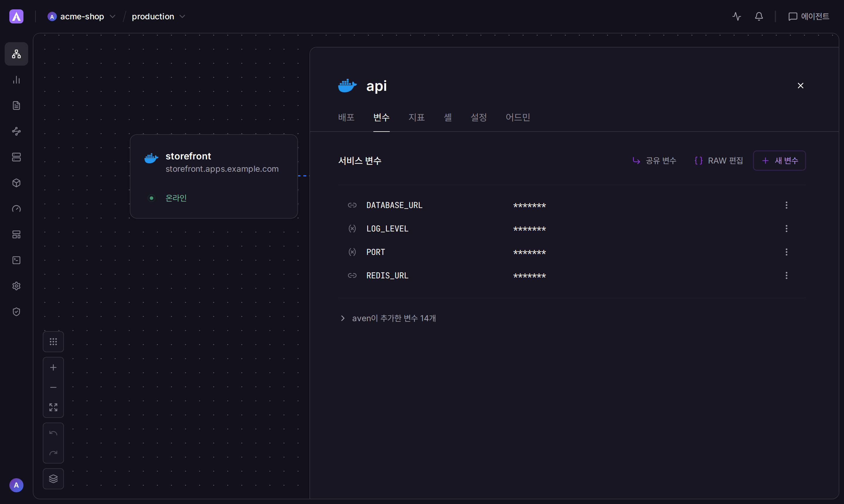Toggle the dot grid canvas button
Screen dimensions: 844x504
[x=53, y=342]
